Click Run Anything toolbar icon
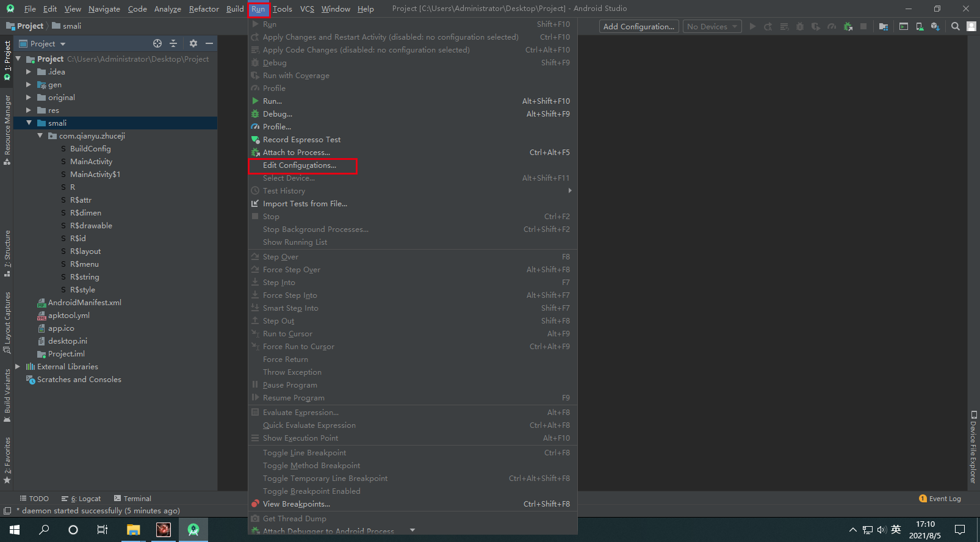This screenshot has height=542, width=980. 904,26
